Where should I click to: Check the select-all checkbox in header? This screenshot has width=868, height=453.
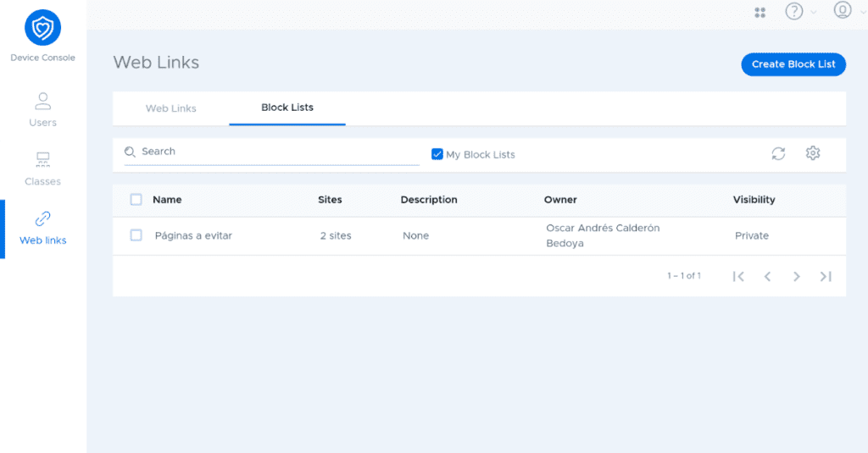(136, 200)
